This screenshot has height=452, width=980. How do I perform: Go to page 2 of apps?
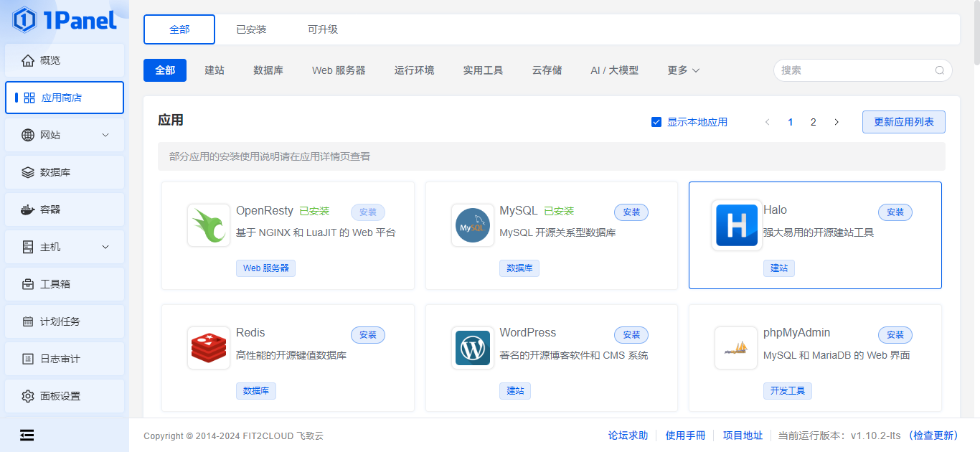(x=813, y=122)
